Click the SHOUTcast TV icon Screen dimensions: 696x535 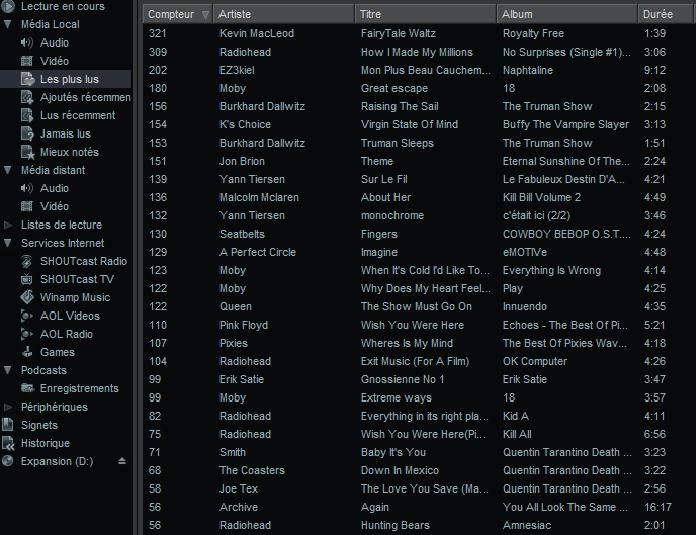coord(27,279)
